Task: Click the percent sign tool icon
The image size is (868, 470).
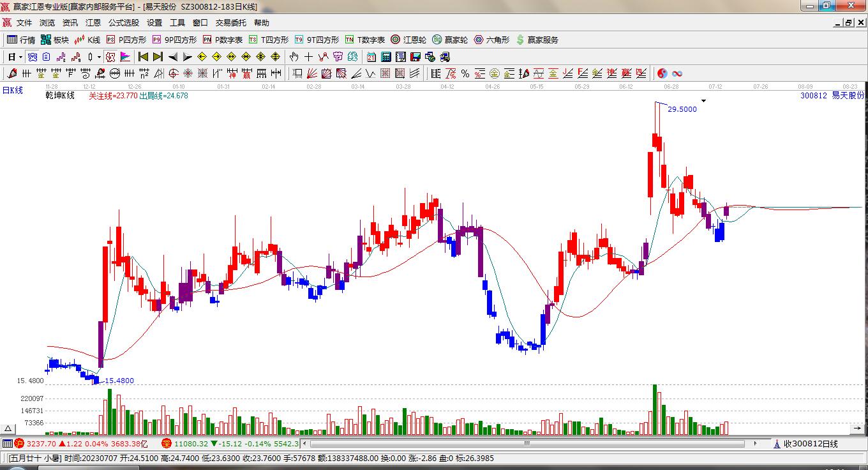Action: (465, 73)
